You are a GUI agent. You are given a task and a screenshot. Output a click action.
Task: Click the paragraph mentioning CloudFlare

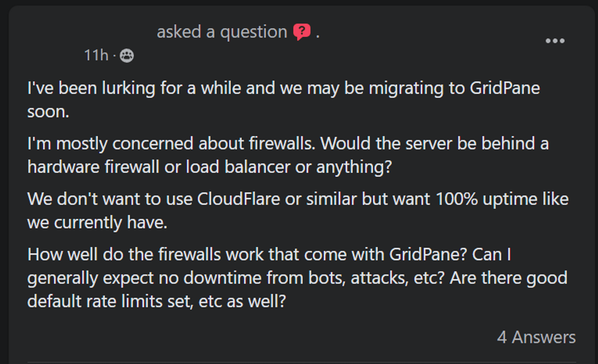[299, 209]
